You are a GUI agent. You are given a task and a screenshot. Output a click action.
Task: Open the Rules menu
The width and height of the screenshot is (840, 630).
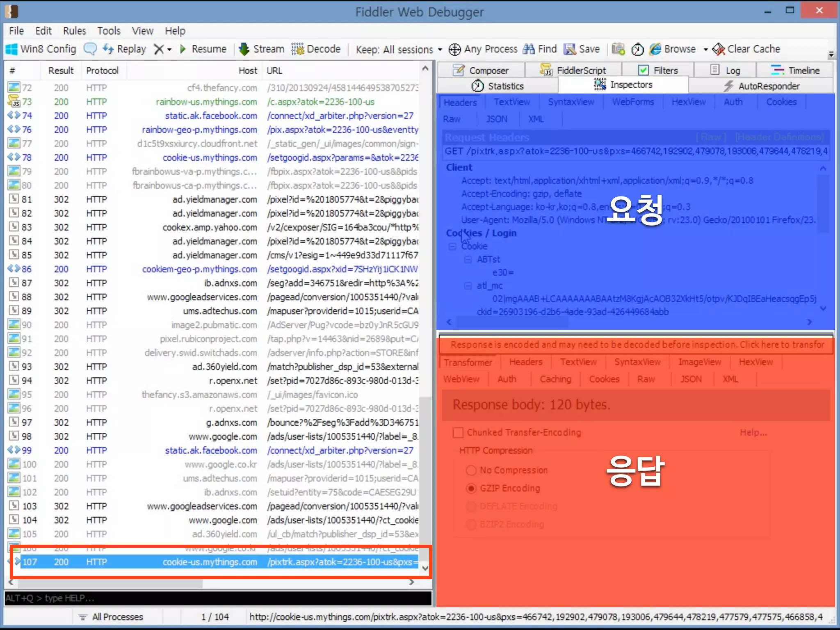pos(74,31)
